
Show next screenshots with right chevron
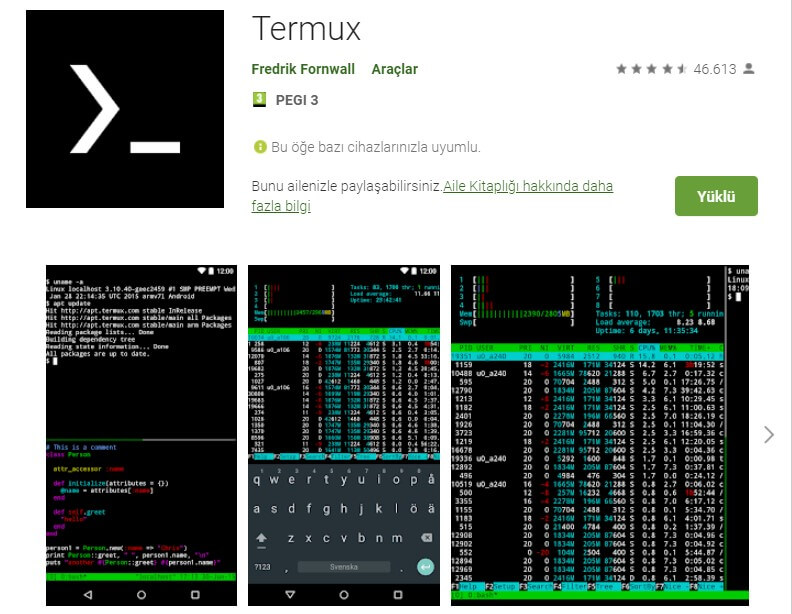point(769,434)
